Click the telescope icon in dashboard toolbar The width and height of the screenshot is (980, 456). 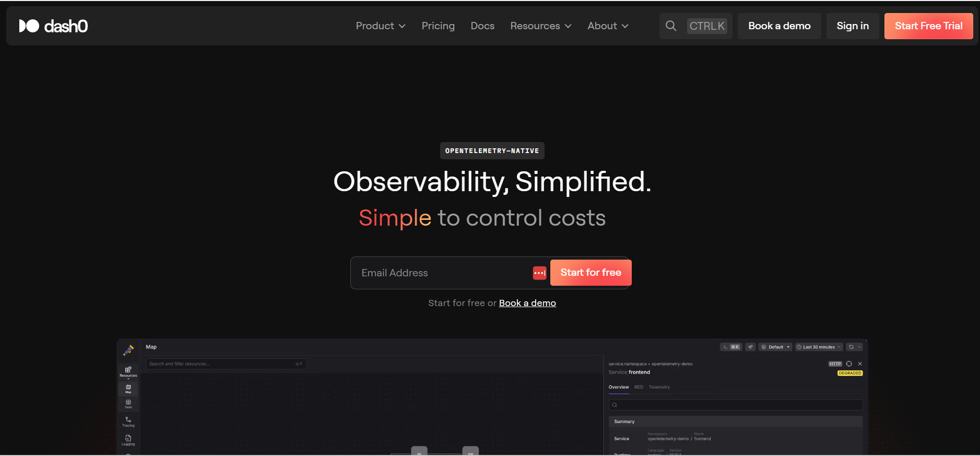point(750,347)
